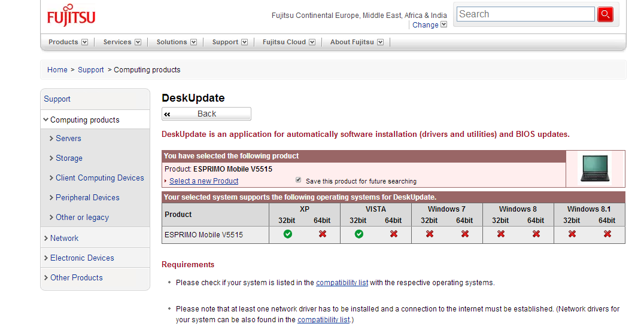Click the ESPRIMO Mobile laptop thumbnail
The height and width of the screenshot is (324, 644).
[595, 168]
